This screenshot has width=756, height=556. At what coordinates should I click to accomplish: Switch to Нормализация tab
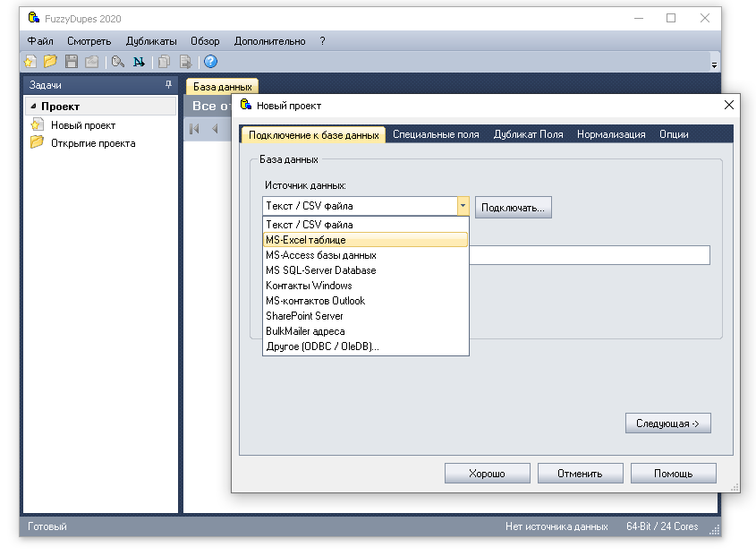pos(611,134)
